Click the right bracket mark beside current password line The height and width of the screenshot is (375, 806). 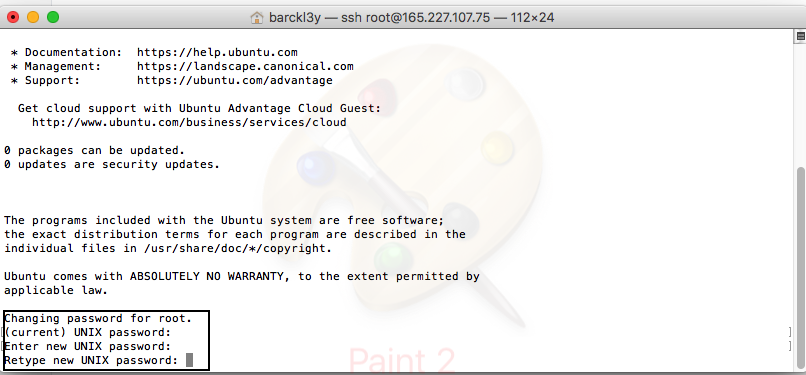coord(791,332)
